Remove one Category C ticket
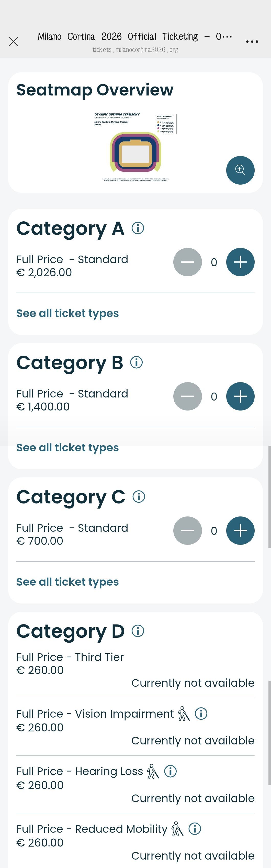Image resolution: width=271 pixels, height=868 pixels. click(x=188, y=530)
